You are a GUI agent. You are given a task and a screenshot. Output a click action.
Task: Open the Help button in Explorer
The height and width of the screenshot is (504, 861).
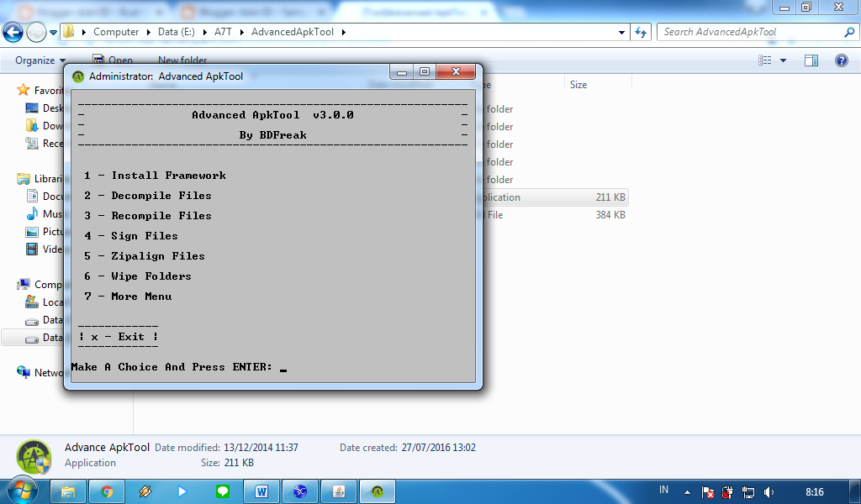(x=842, y=60)
